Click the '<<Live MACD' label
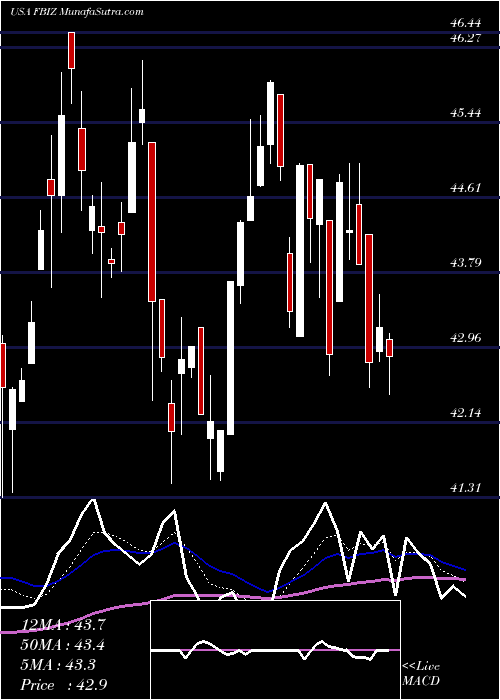Viewport: 500px width, 700px height. tap(421, 674)
